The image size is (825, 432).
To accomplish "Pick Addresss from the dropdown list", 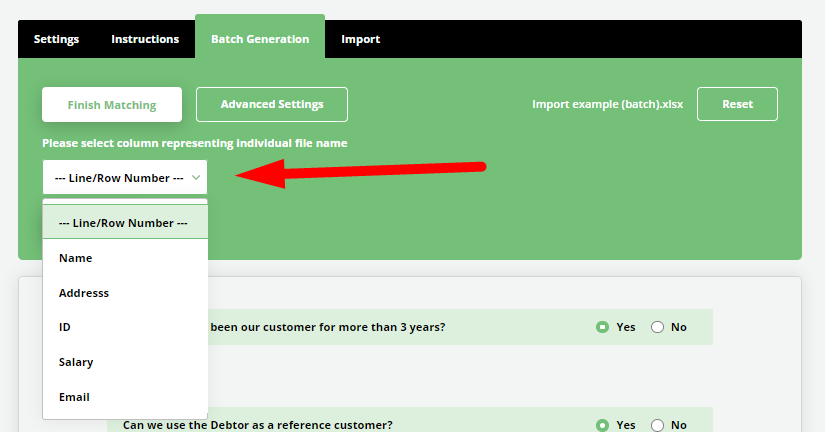I will pos(84,293).
